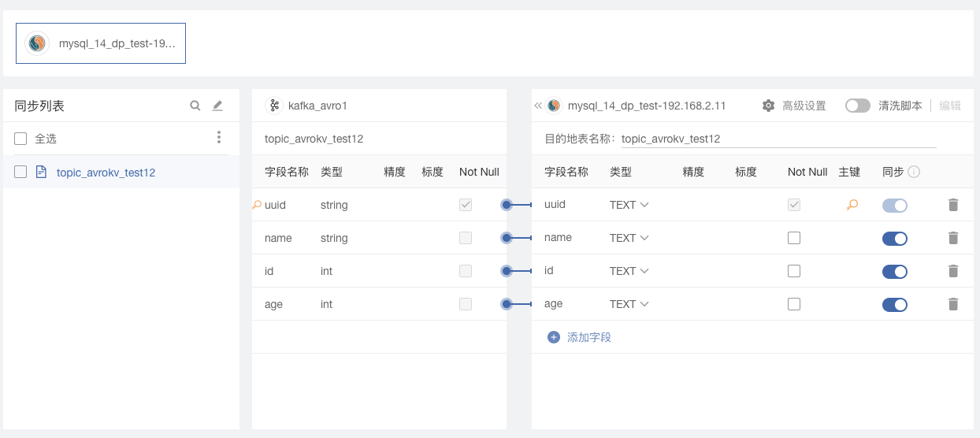This screenshot has height=438, width=980.
Task: Click the disabled Edit link next to the cleaning script
Action: [950, 106]
